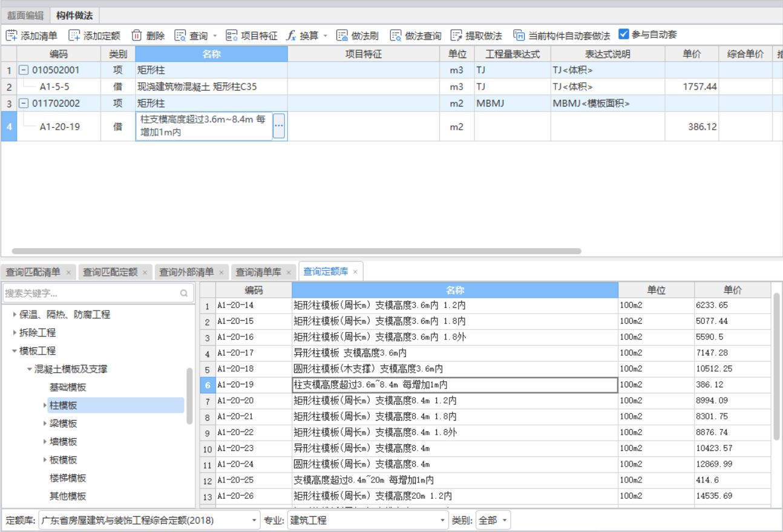Click the 工程量表达式 column header
The height and width of the screenshot is (532, 783).
click(x=513, y=54)
